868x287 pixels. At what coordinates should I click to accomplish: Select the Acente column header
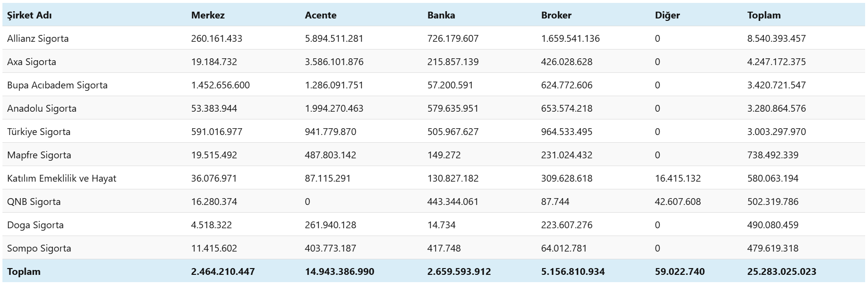(x=320, y=15)
